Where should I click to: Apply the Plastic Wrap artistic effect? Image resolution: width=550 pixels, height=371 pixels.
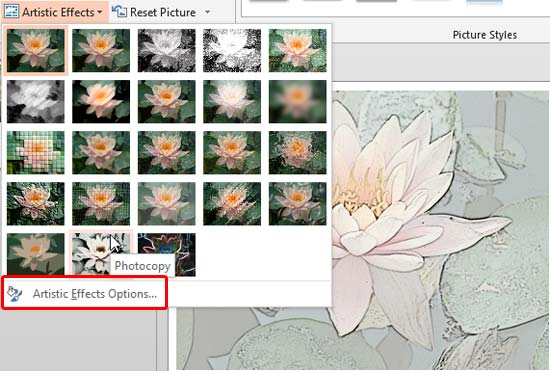click(297, 204)
